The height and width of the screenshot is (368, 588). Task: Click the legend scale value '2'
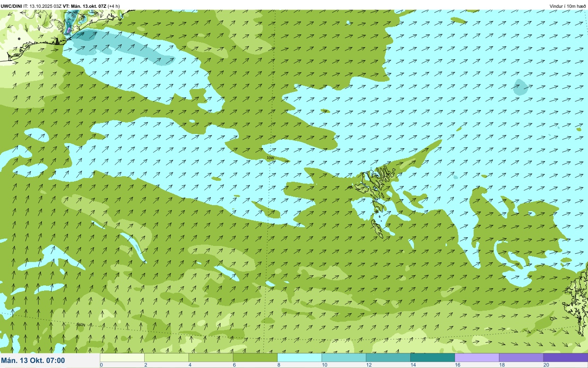145,365
